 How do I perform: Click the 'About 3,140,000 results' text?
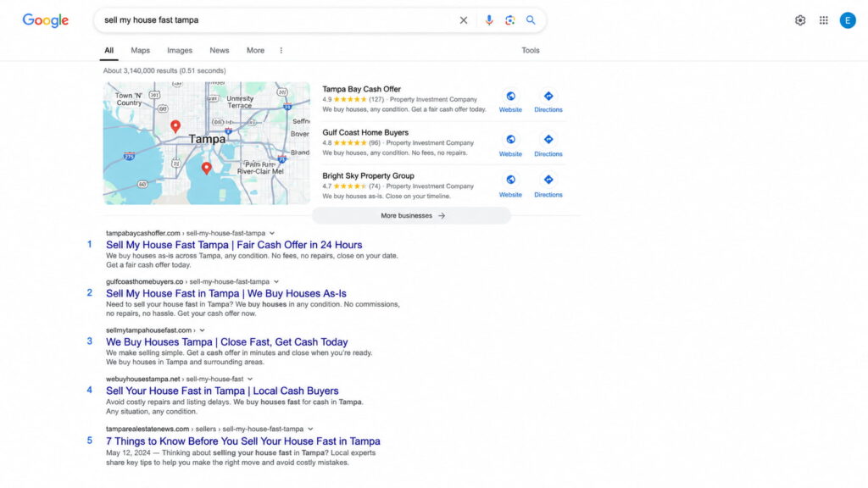tap(164, 71)
